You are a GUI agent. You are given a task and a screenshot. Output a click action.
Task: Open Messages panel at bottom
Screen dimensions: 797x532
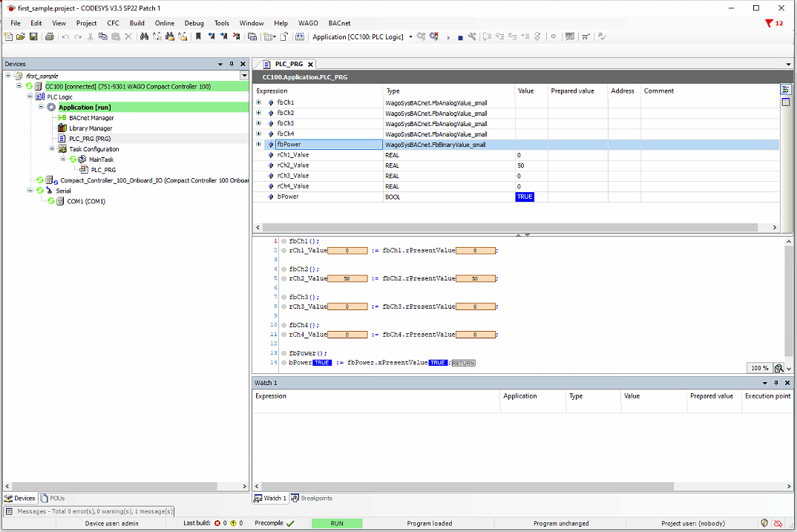pyautogui.click(x=90, y=511)
